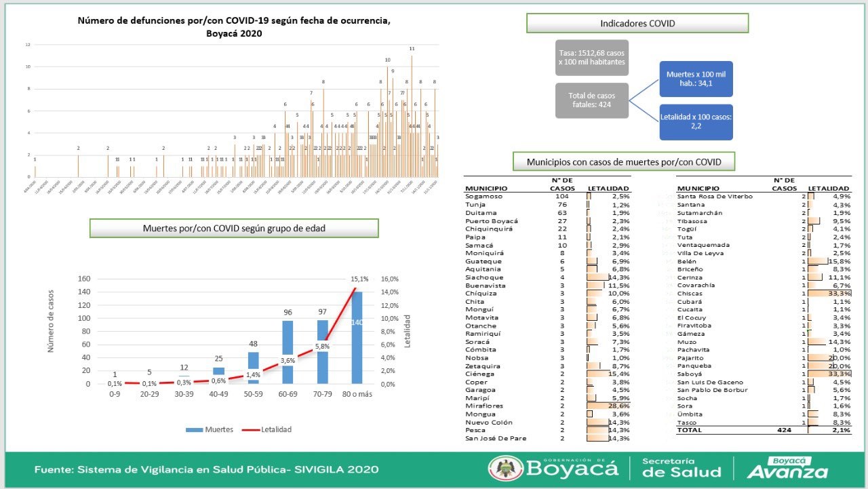Click the 70-79 bar labeled 97

322,352
